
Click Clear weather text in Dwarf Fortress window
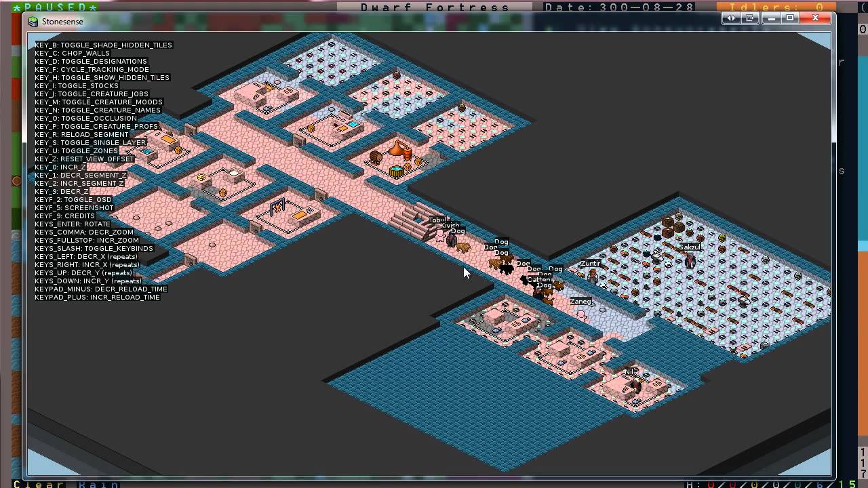[39, 484]
